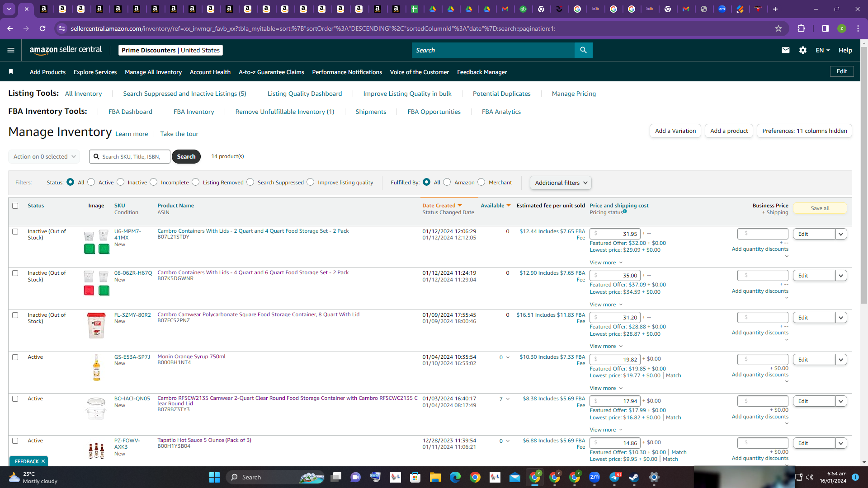Open the Windows Start menu
This screenshot has width=868, height=488.
pos(214,477)
